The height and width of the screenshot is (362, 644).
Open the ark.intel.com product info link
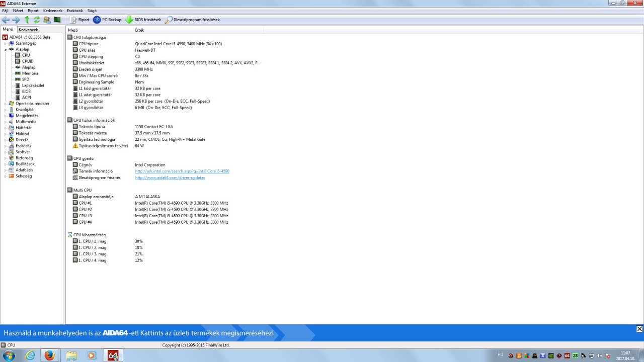[182, 171]
